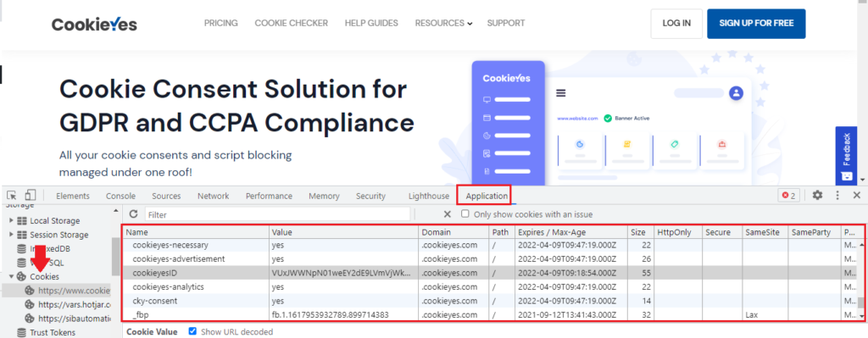Viewport: 868px width, 338px height.
Task: Select https://www.cookie entry under Cookies
Action: point(74,291)
